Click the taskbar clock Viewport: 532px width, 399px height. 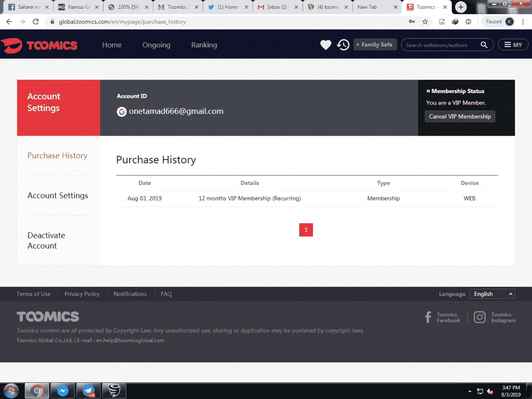point(511,391)
